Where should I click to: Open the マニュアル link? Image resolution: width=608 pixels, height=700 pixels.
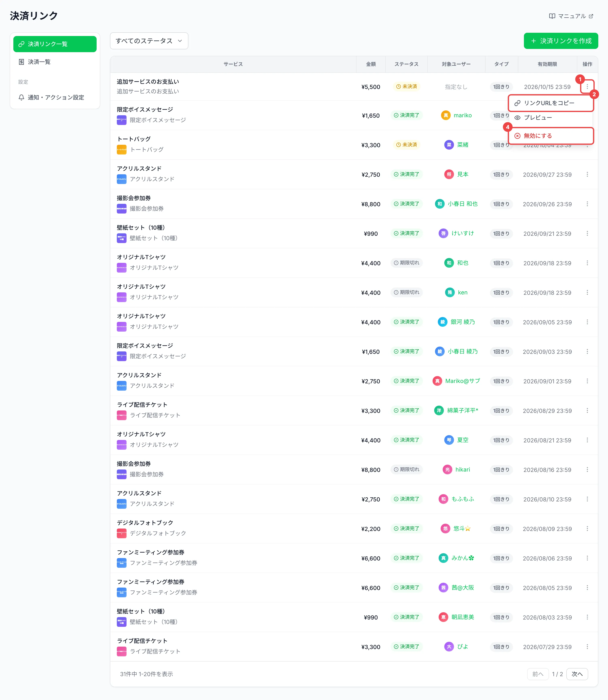point(571,16)
